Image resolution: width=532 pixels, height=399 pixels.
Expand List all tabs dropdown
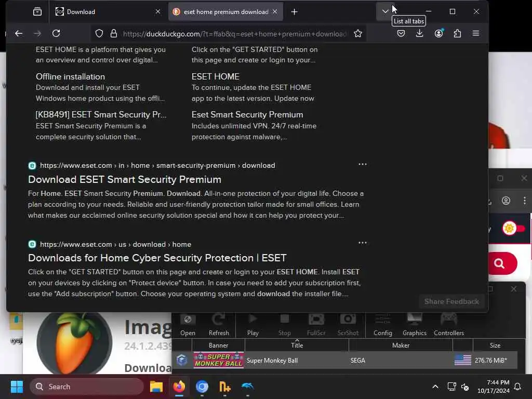click(x=385, y=11)
